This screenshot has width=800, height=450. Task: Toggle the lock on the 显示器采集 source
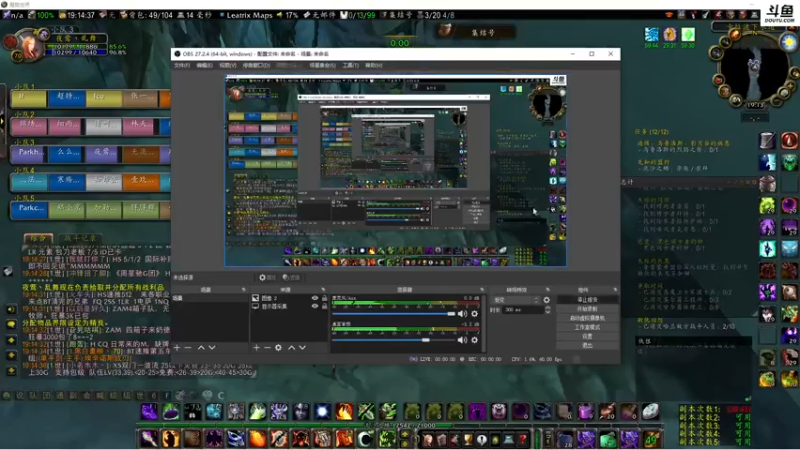[324, 306]
